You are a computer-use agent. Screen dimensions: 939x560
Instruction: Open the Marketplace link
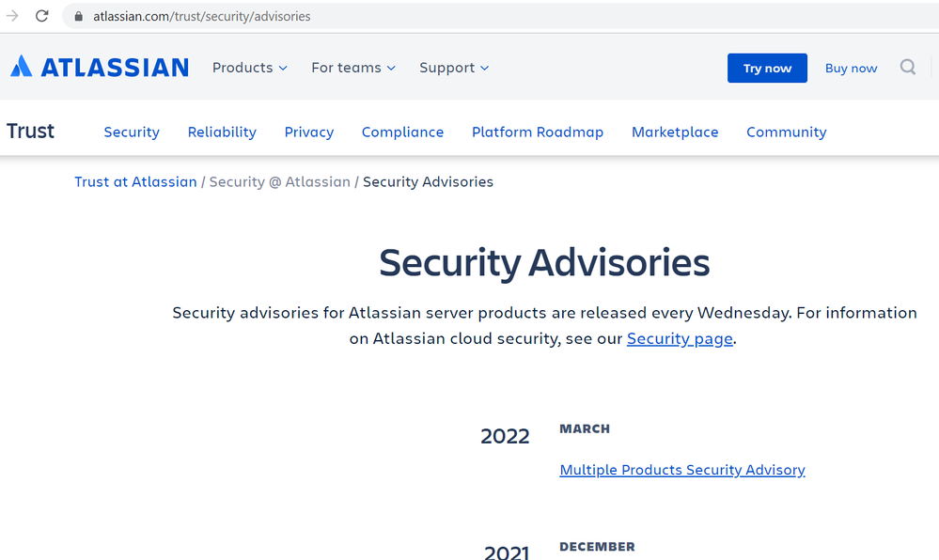(675, 132)
